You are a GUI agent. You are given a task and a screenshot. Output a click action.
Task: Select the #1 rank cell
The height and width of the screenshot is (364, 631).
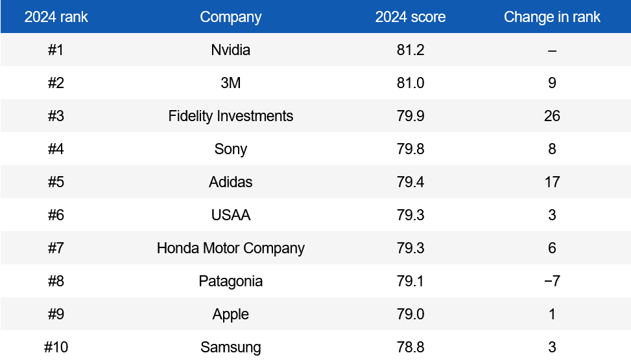click(x=56, y=50)
